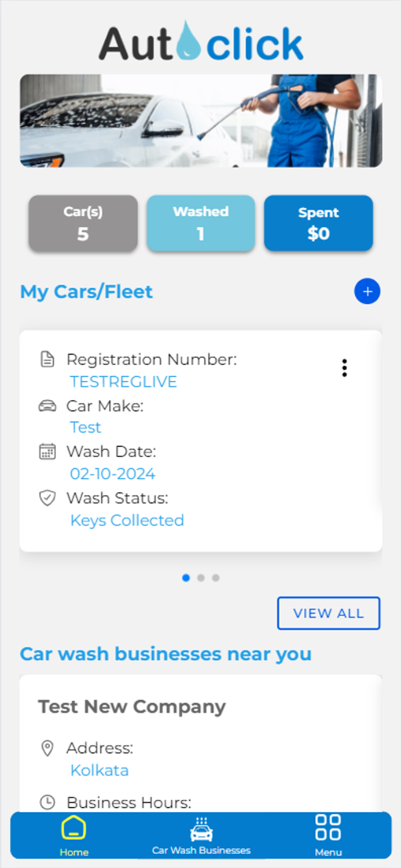Tap the third pagination dot below the card
Viewport: 401px width, 868px height.
(215, 578)
